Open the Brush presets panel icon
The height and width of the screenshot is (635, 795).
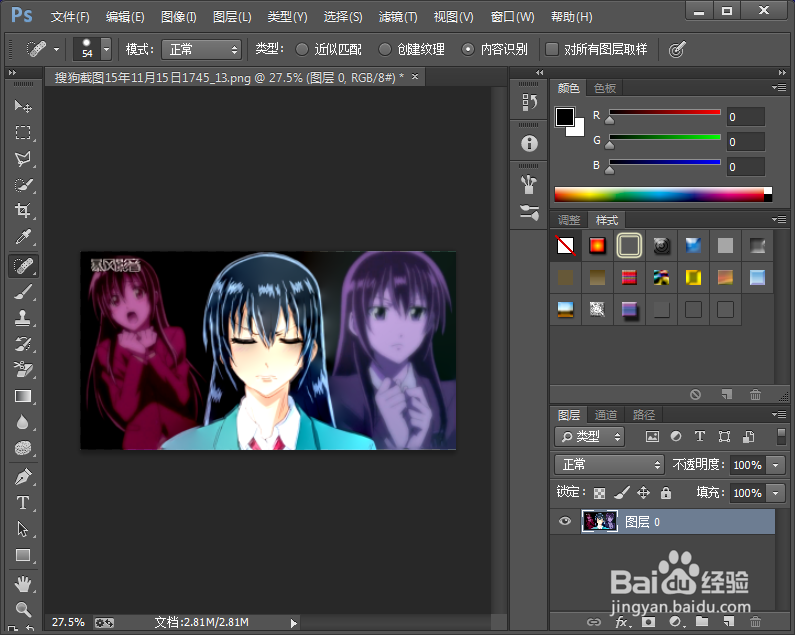pos(529,185)
